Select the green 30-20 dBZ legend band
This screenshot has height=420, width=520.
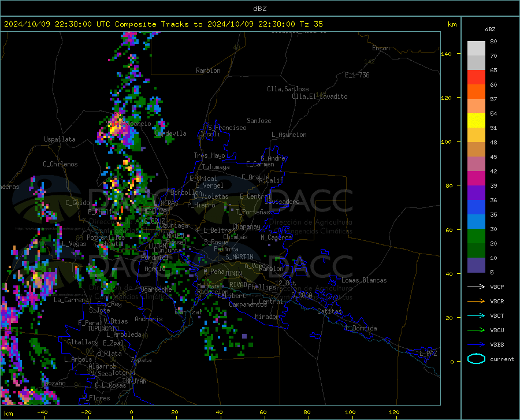coord(476,236)
